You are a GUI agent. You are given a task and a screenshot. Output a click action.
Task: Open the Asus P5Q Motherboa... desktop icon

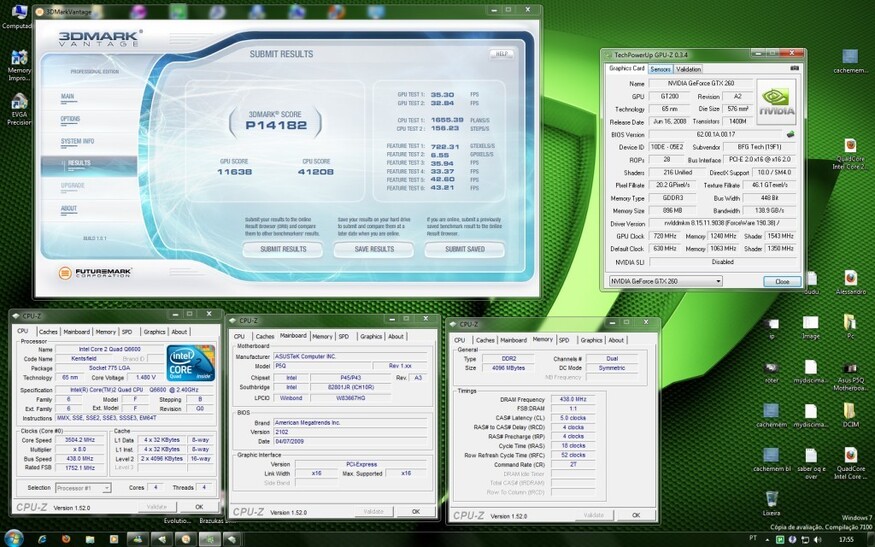coord(850,376)
